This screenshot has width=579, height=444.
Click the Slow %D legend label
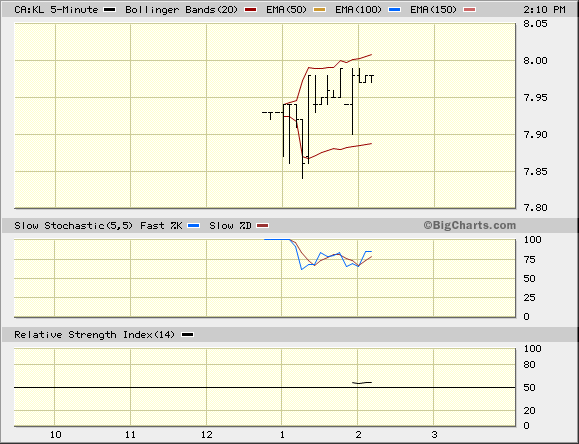pos(230,226)
